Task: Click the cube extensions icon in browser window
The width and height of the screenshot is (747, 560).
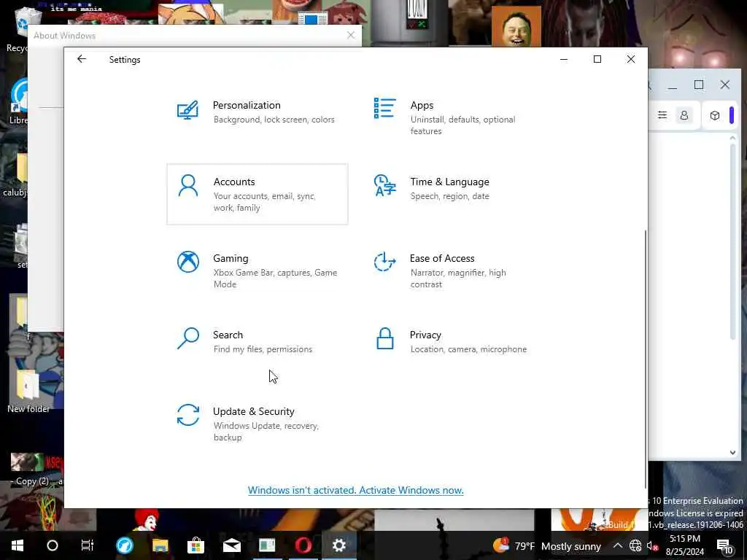Action: pos(715,115)
